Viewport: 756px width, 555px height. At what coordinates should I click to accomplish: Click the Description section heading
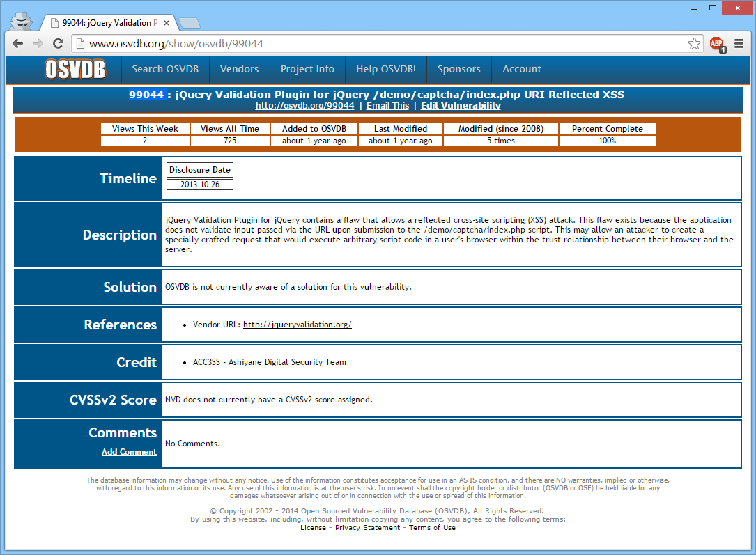tap(120, 235)
